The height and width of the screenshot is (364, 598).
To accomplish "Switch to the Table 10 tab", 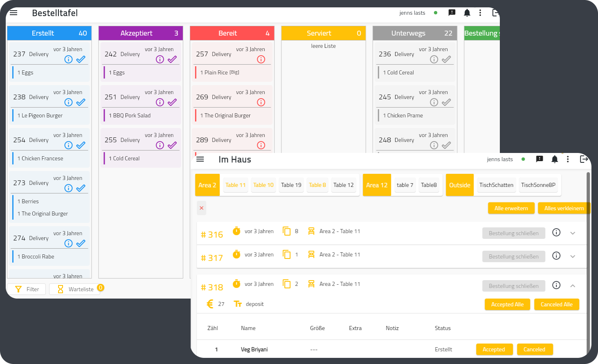I will pos(263,185).
